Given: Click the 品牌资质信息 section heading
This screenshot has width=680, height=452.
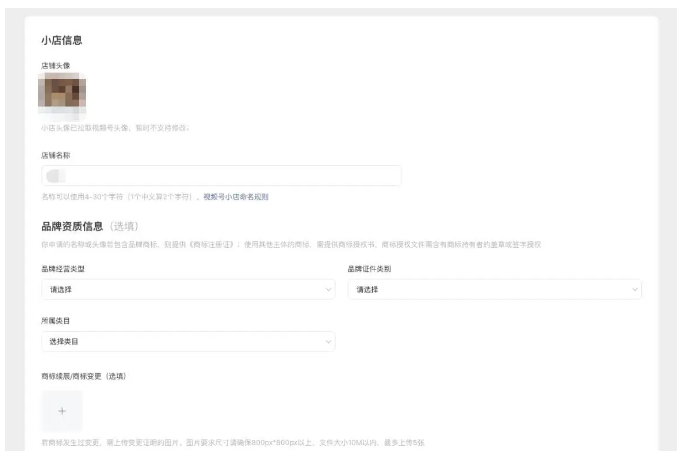Looking at the screenshot, I should pos(72,227).
